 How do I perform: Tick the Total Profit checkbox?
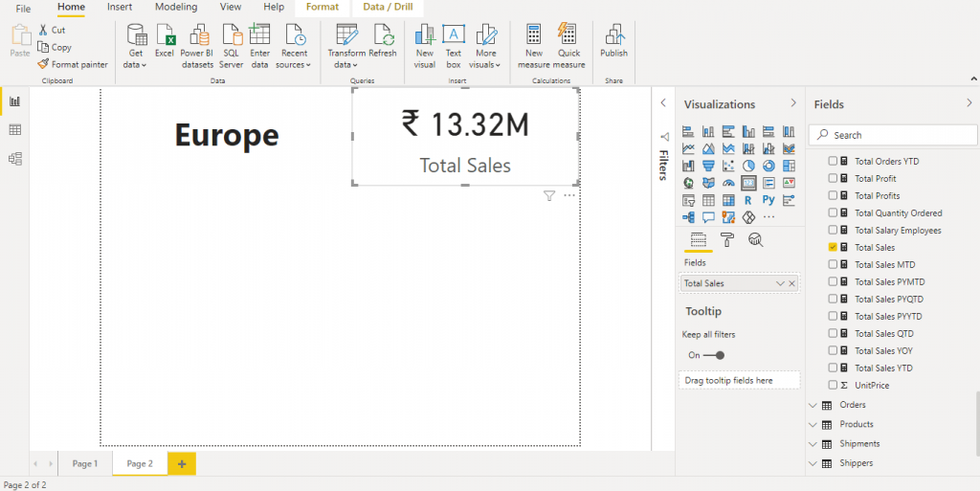click(x=833, y=178)
